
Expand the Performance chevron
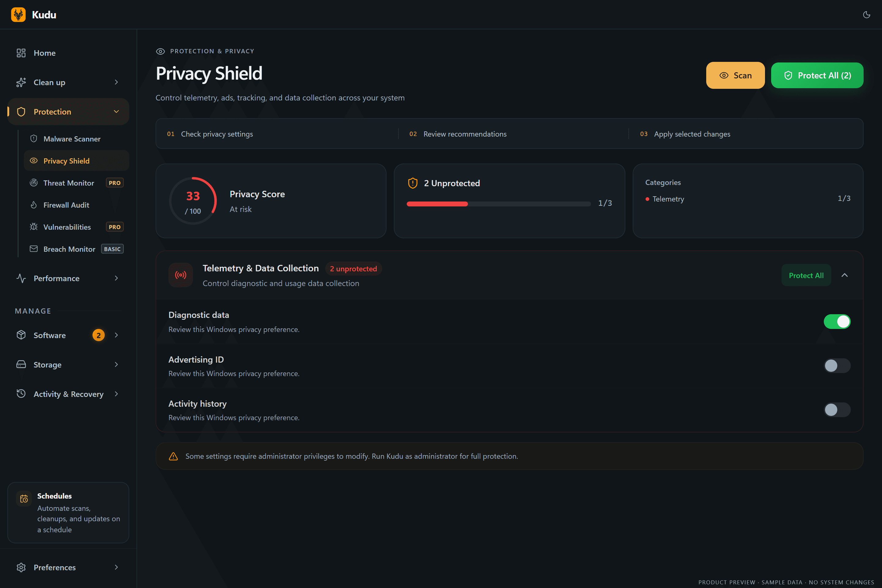tap(116, 278)
